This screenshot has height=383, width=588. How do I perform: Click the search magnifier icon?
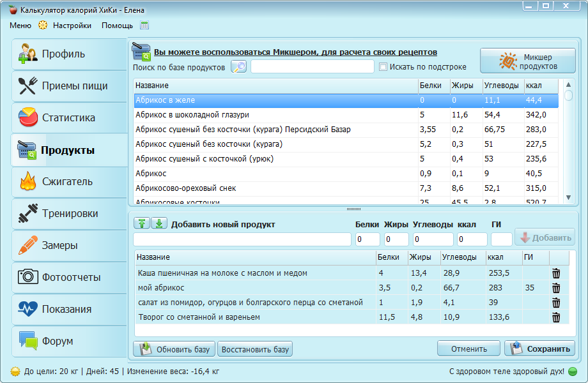tap(238, 67)
